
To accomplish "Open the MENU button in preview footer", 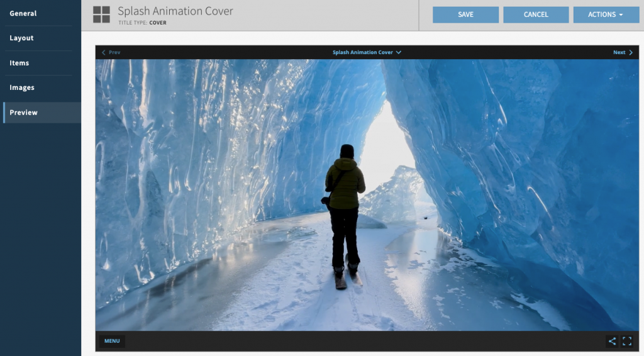I will (x=112, y=341).
